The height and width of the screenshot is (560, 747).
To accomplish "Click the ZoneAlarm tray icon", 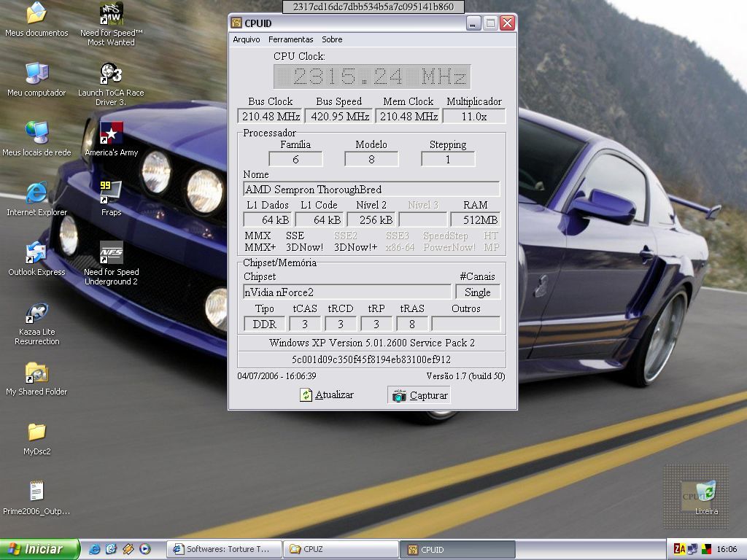I will coord(679,549).
